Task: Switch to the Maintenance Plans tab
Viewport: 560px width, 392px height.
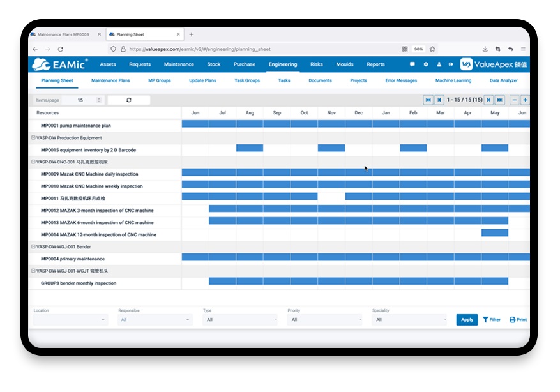Action: 110,81
